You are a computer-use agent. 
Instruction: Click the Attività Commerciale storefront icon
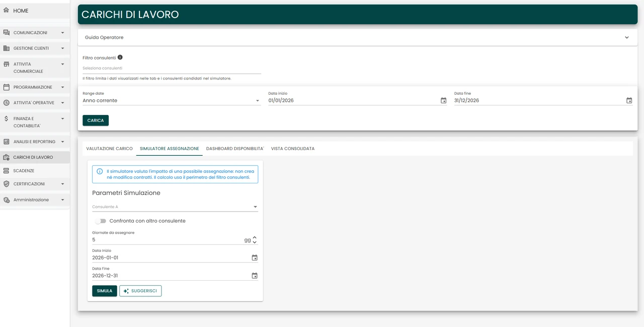click(6, 64)
